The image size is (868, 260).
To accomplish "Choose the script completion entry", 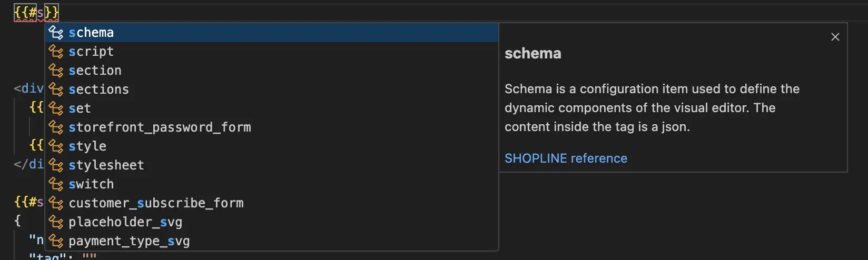I will tap(91, 52).
